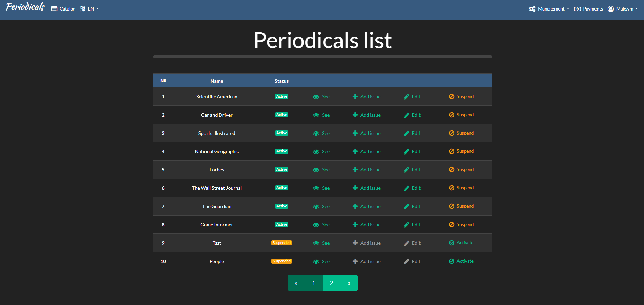Click Edit link for Tsst
Image resolution: width=644 pixels, height=305 pixels.
[412, 243]
